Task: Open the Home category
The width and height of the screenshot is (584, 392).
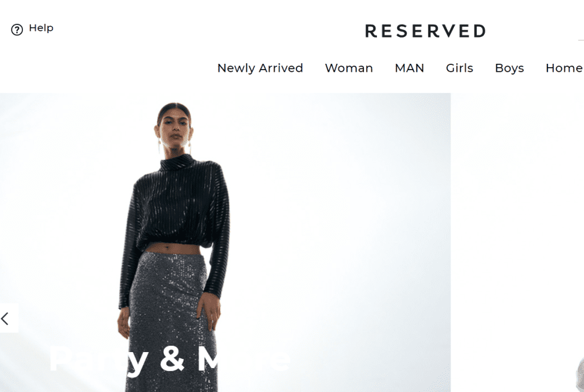Action: click(564, 68)
